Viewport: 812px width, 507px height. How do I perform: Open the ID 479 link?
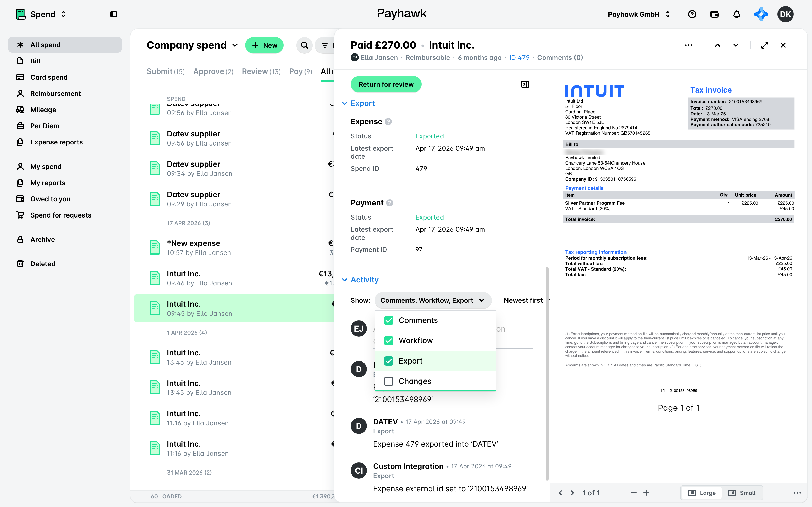(x=519, y=57)
